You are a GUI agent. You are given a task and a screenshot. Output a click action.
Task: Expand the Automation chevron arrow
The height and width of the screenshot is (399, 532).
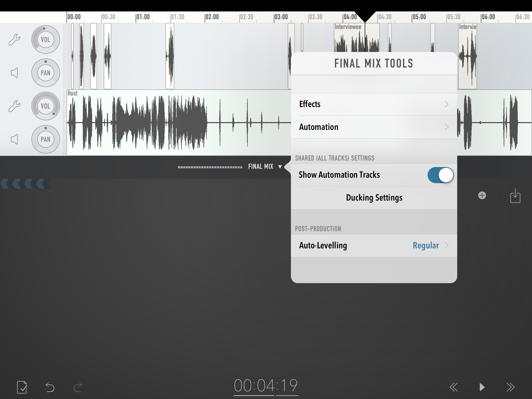[x=447, y=127]
